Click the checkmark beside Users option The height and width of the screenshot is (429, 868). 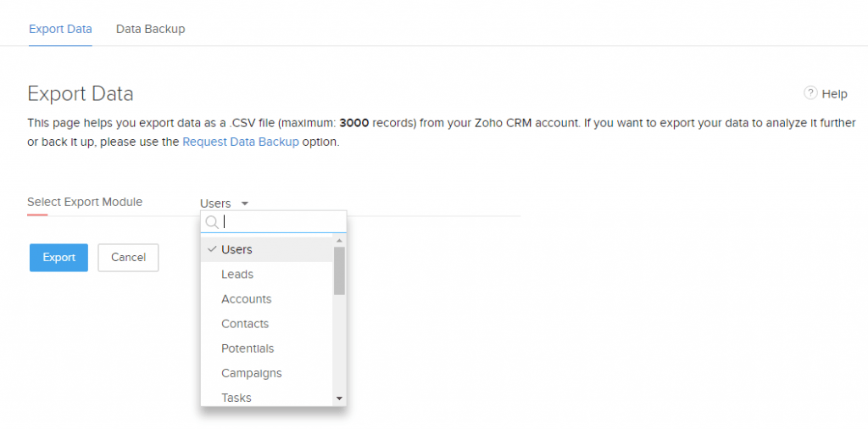[211, 249]
